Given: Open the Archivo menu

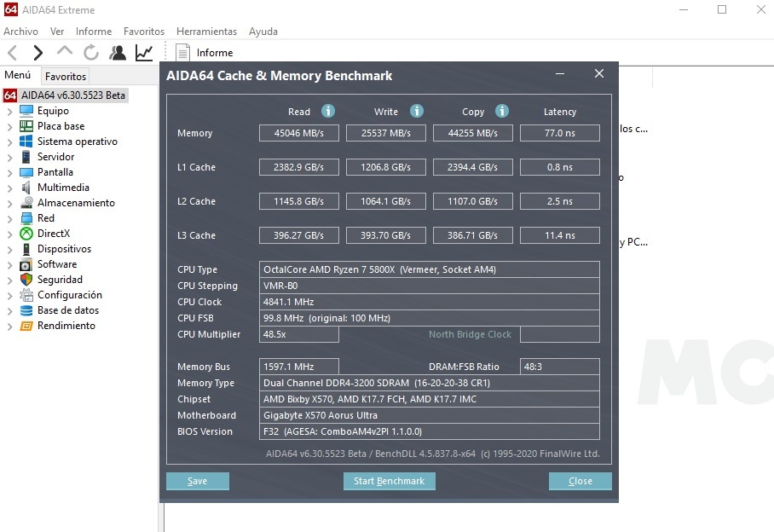Looking at the screenshot, I should (20, 32).
